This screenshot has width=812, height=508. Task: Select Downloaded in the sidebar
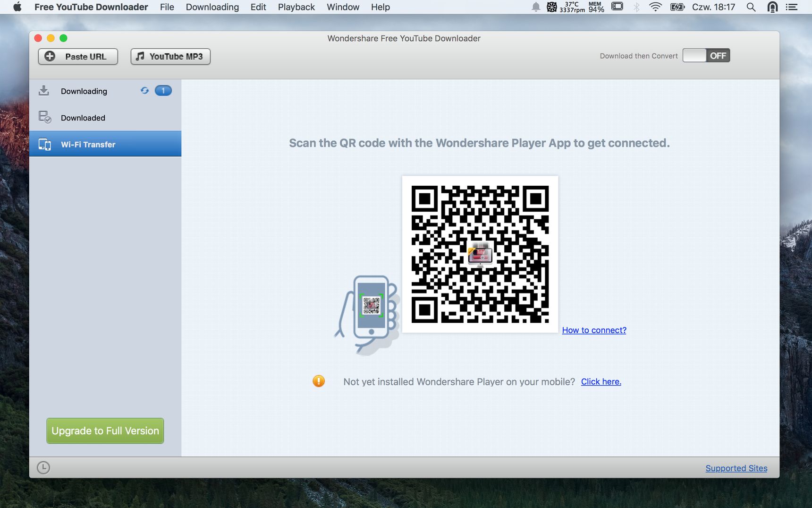(x=105, y=118)
